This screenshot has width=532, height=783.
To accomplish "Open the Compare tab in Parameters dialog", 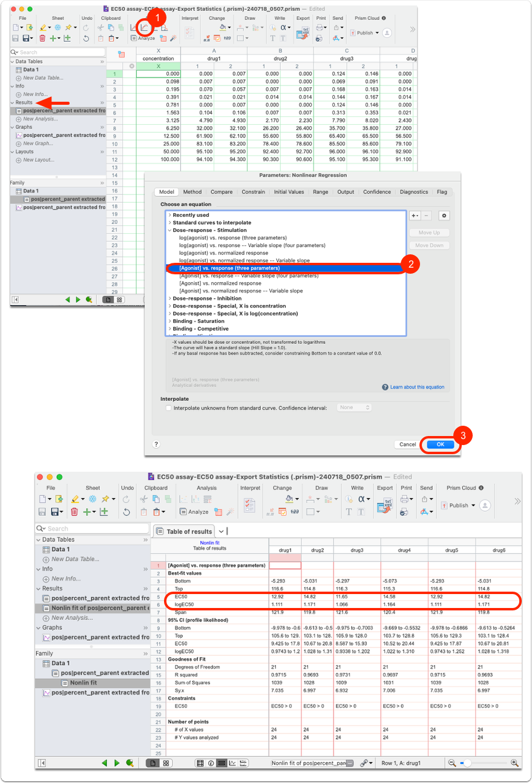I will pyautogui.click(x=222, y=192).
